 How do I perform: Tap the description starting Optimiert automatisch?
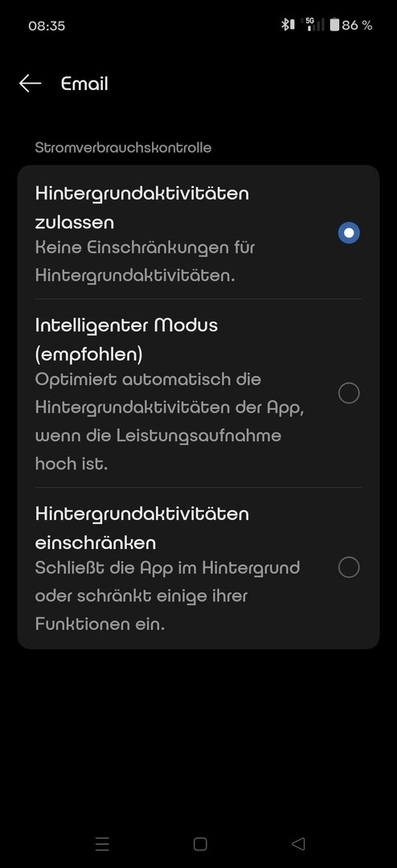point(170,422)
